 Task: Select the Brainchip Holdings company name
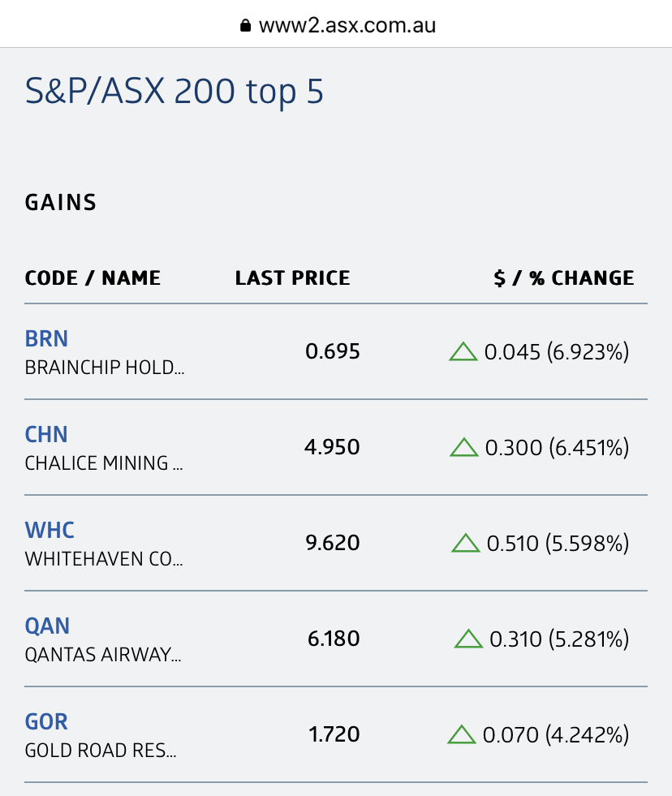pyautogui.click(x=105, y=368)
